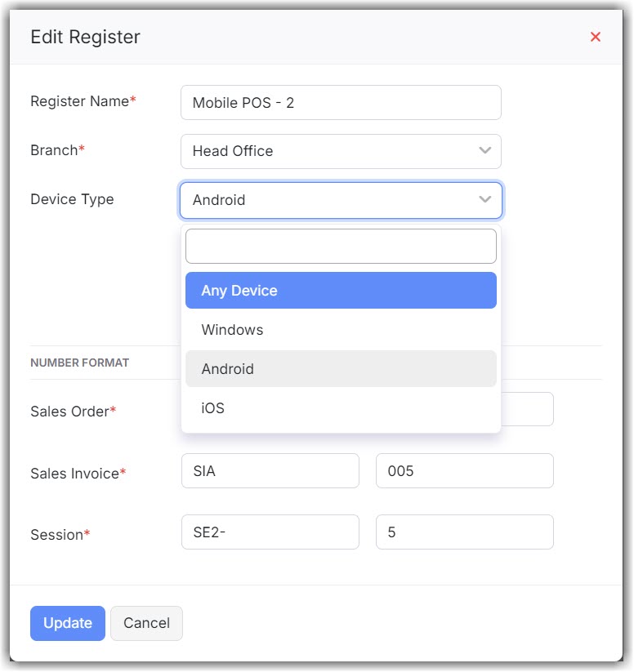Expand the Branch dropdown showing Head Office

click(340, 151)
